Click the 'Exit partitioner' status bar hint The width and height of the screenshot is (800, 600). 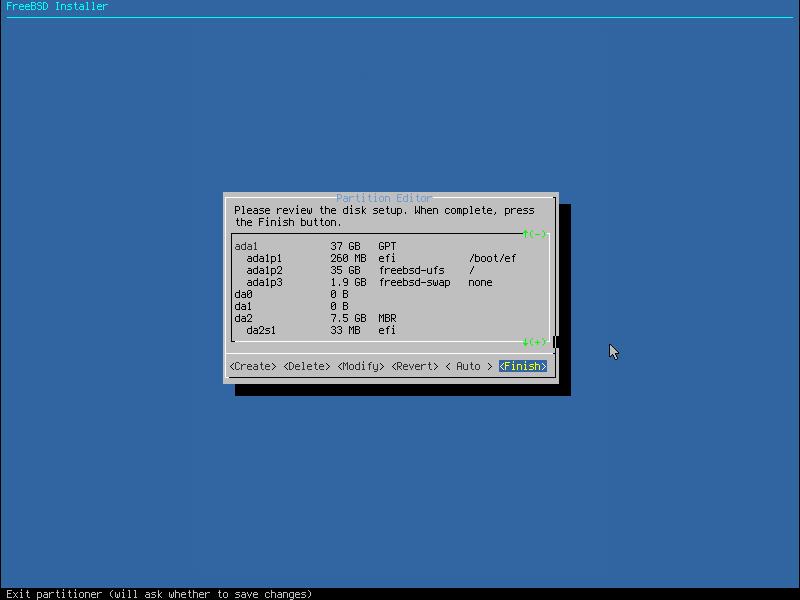pyautogui.click(x=159, y=594)
